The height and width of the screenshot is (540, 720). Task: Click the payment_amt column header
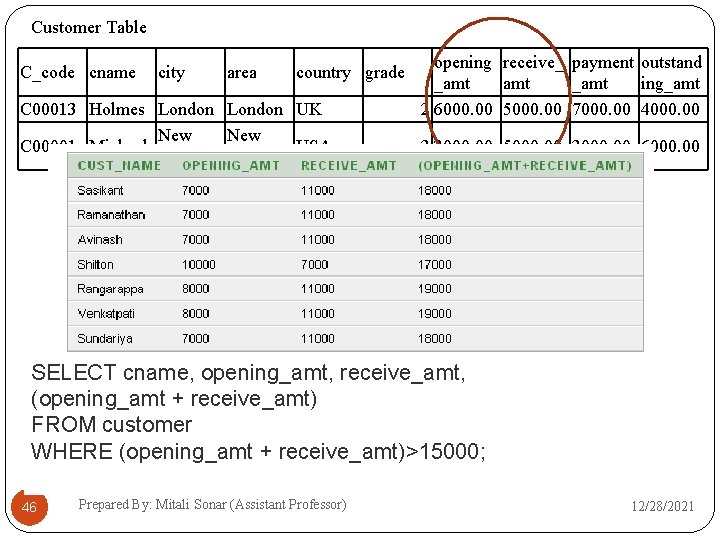click(x=602, y=73)
